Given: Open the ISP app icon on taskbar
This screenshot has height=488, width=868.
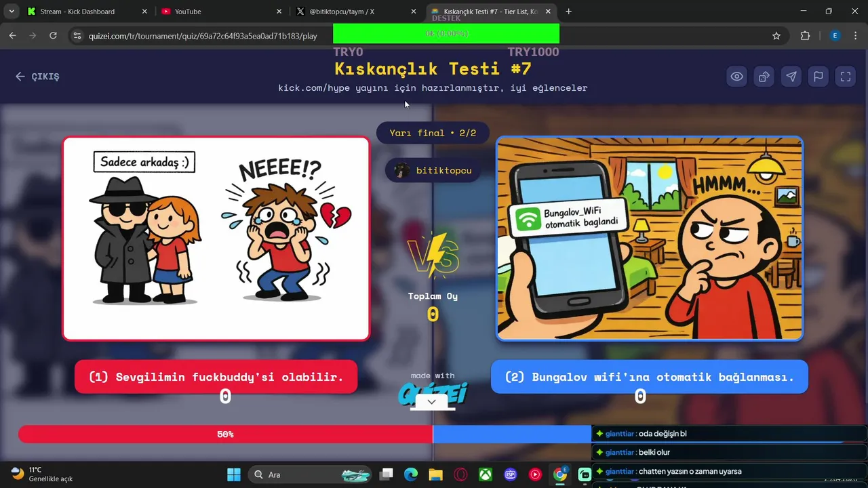Looking at the screenshot, I should point(511,474).
